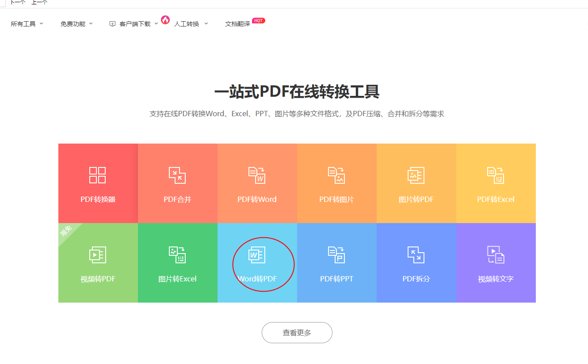Image resolution: width=588 pixels, height=364 pixels.
Task: Expand the 所有工具 dropdown arrow
Action: [x=42, y=23]
